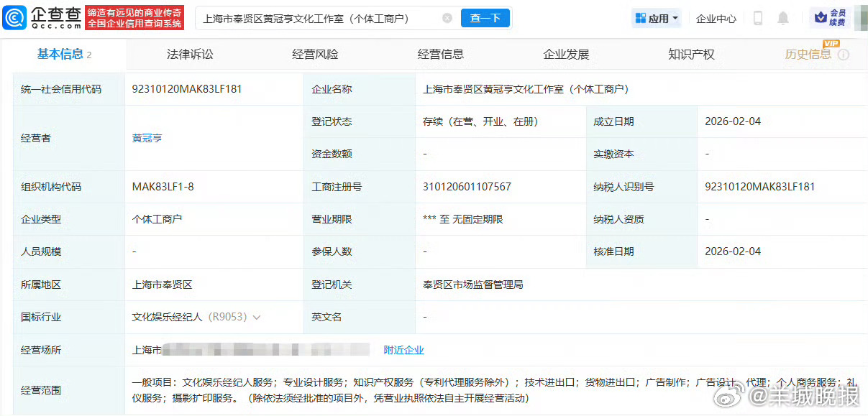Open operator profile link 黄冠亨
The height and width of the screenshot is (416, 868).
(x=147, y=137)
